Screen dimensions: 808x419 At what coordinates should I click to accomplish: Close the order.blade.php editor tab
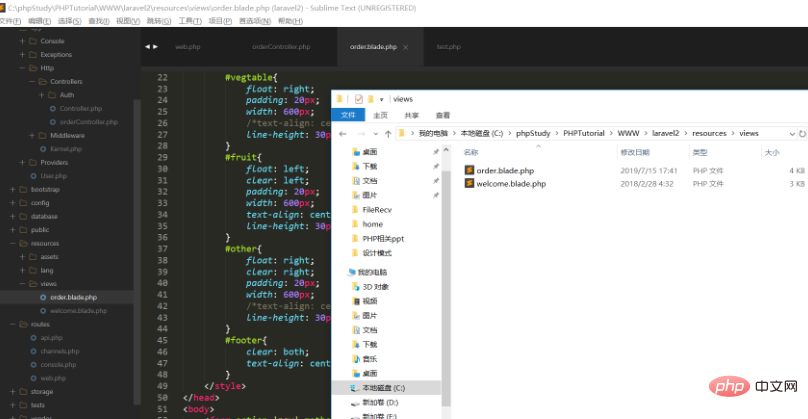(x=406, y=47)
